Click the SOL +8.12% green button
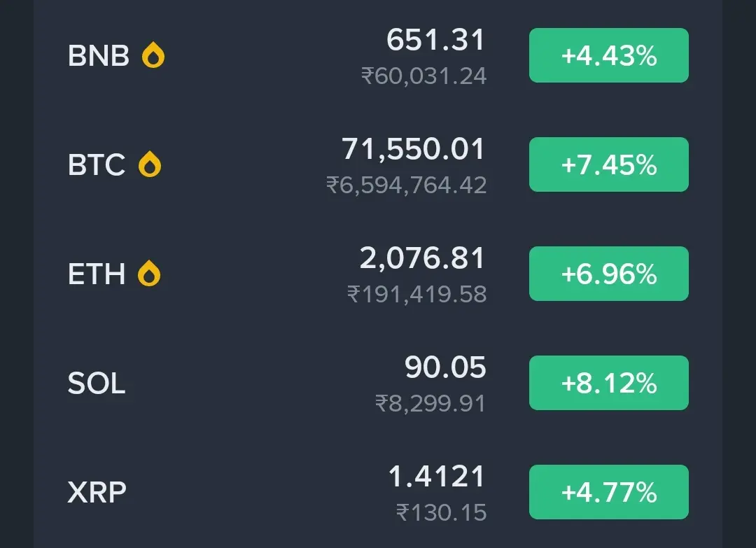The width and height of the screenshot is (756, 548). pos(608,383)
